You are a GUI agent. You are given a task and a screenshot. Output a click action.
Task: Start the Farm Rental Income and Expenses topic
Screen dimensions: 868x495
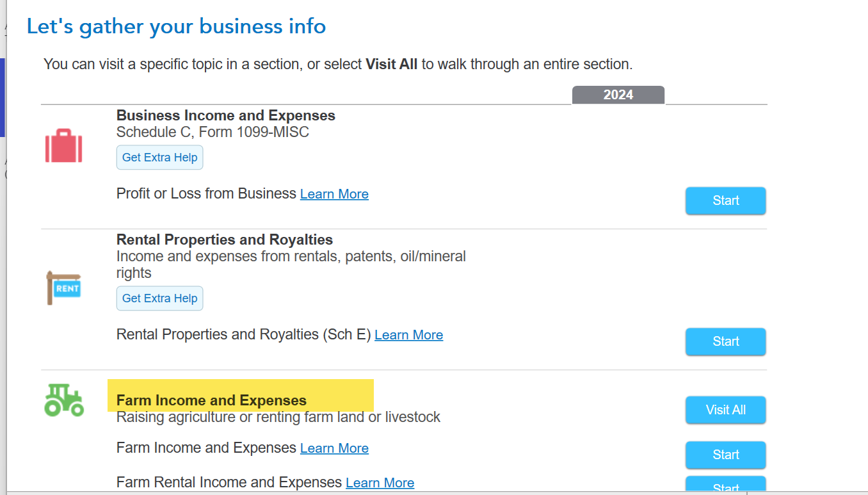pyautogui.click(x=725, y=485)
